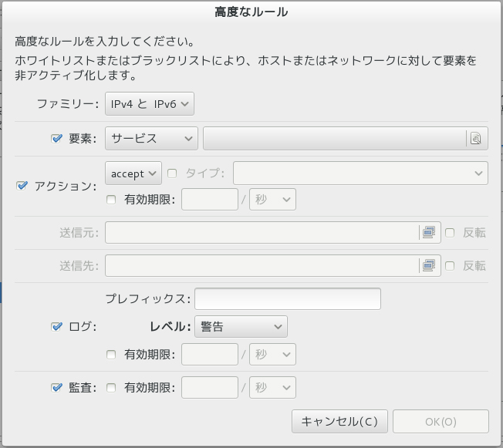Image resolution: width=503 pixels, height=448 pixels.
Task: Enable the タイプ checkbox
Action: point(172,173)
